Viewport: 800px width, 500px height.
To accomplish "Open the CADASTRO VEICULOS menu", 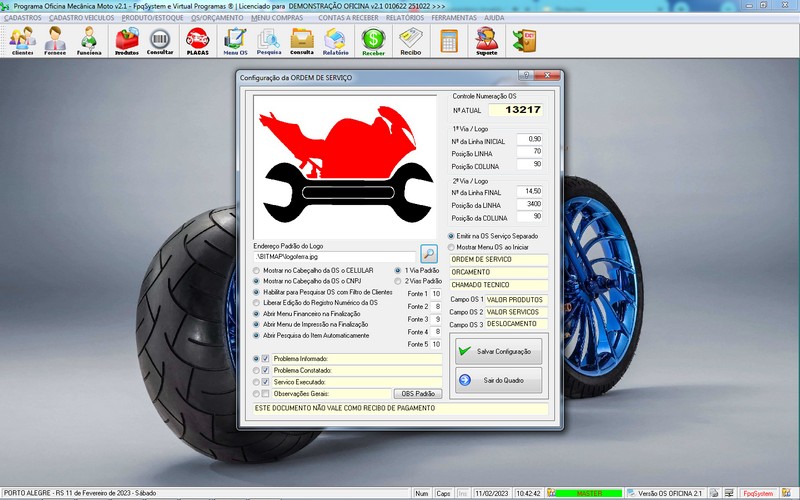I will [81, 17].
